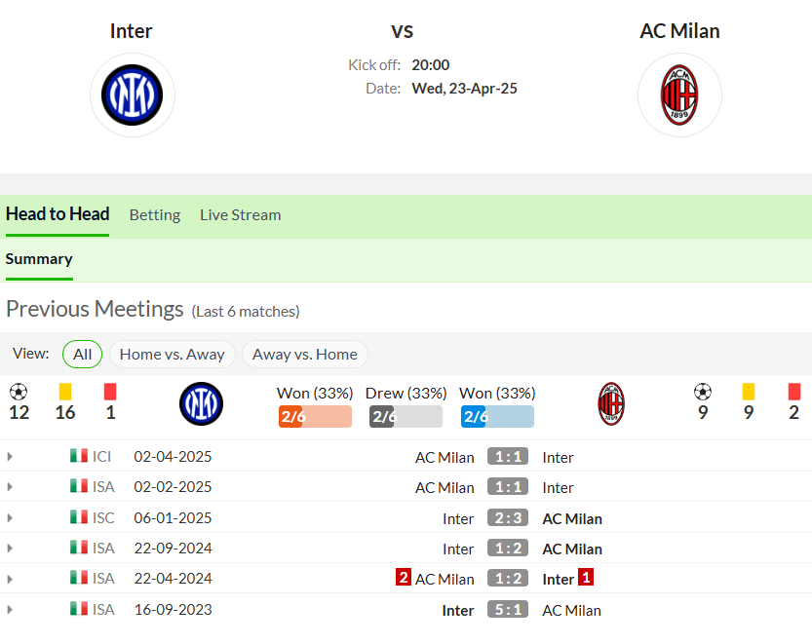Click the large AC Milan club crest
The width and height of the screenshot is (812, 644).
679,95
